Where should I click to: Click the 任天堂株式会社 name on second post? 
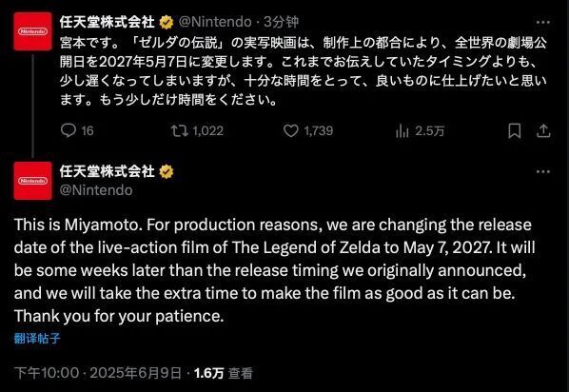pos(108,171)
